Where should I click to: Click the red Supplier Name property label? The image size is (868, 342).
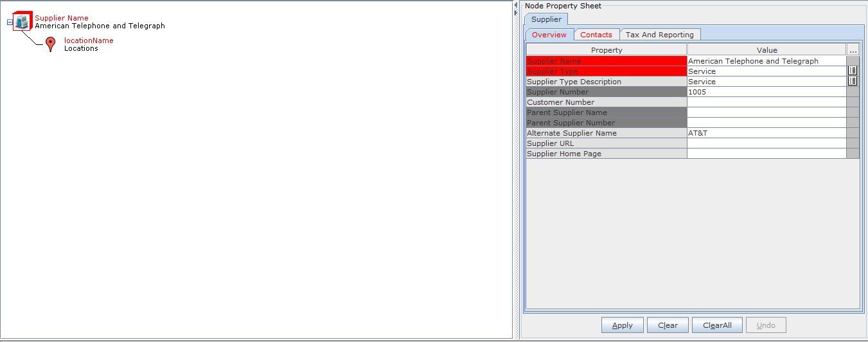(x=607, y=61)
